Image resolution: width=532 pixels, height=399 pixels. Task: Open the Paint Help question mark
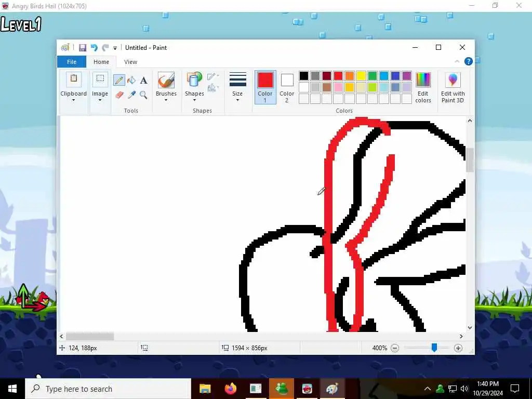click(469, 61)
